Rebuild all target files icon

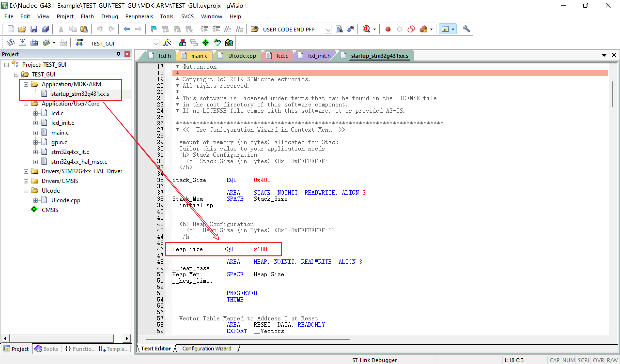click(34, 43)
